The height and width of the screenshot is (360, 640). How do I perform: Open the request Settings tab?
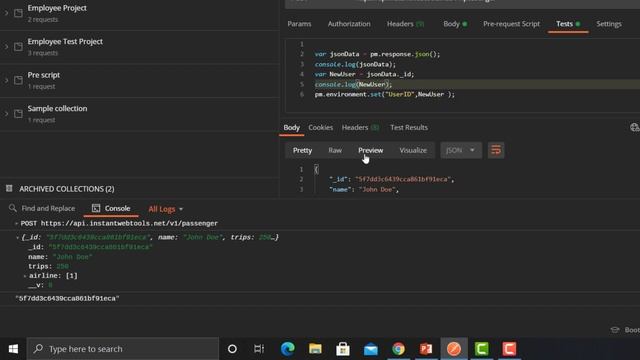click(609, 24)
